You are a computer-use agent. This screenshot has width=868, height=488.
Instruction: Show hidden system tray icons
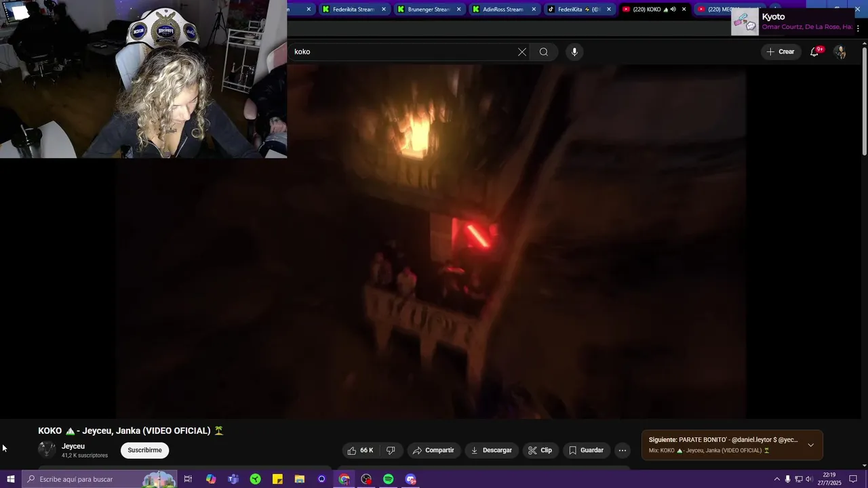click(776, 479)
